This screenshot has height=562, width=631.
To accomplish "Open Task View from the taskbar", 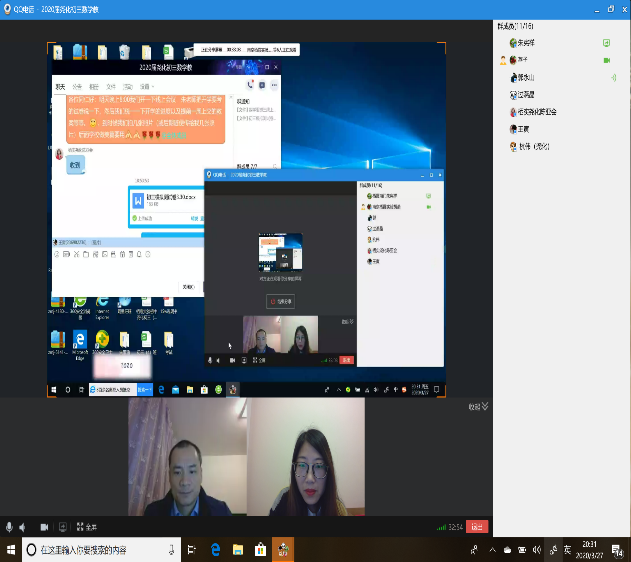I will (192, 550).
